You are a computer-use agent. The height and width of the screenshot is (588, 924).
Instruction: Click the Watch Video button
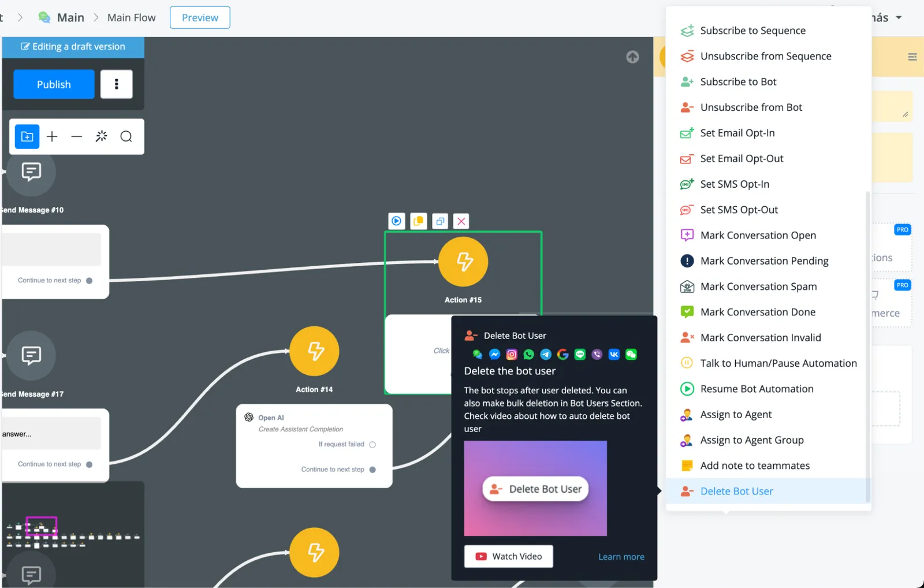[x=508, y=556]
